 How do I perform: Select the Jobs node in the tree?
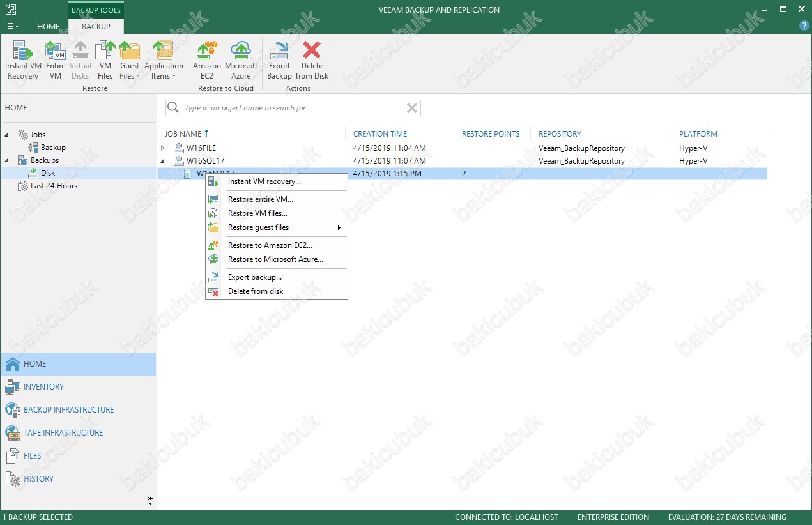click(x=38, y=135)
